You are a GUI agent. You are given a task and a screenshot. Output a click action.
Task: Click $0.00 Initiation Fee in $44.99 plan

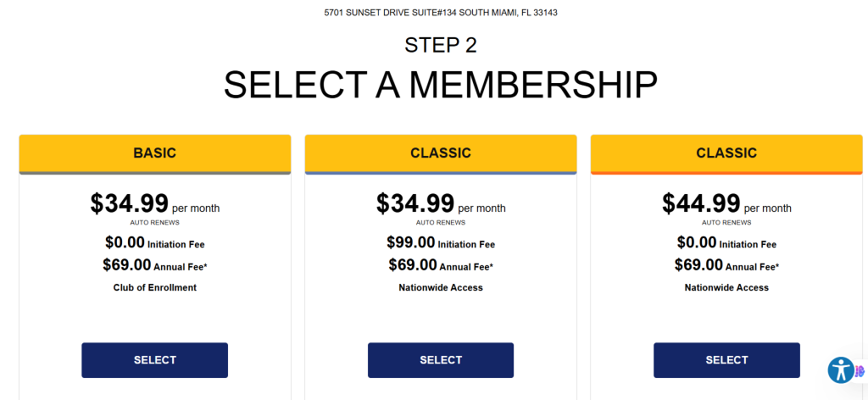[726, 243]
